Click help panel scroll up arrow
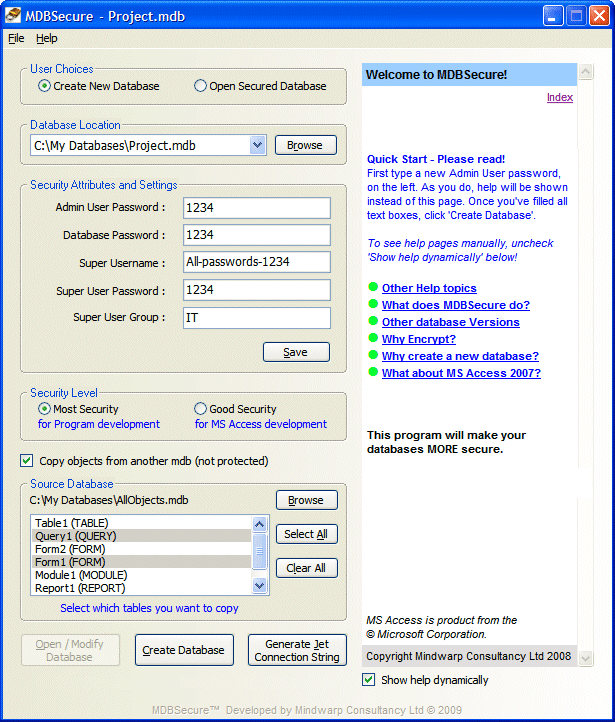 (585, 71)
